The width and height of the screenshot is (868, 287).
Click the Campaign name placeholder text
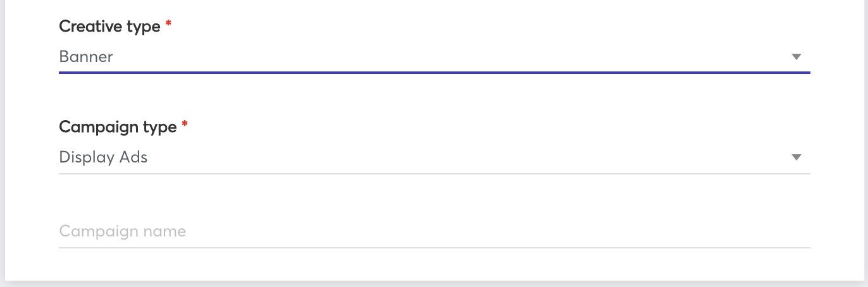click(x=123, y=231)
